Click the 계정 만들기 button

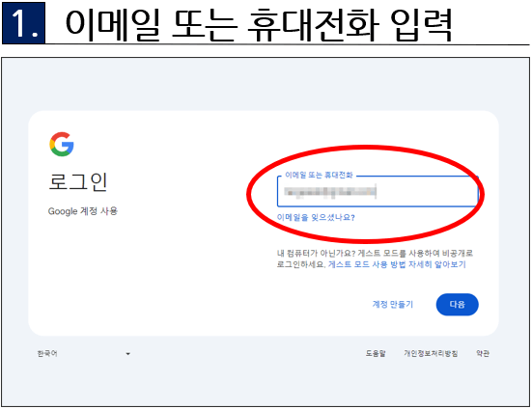(x=393, y=304)
